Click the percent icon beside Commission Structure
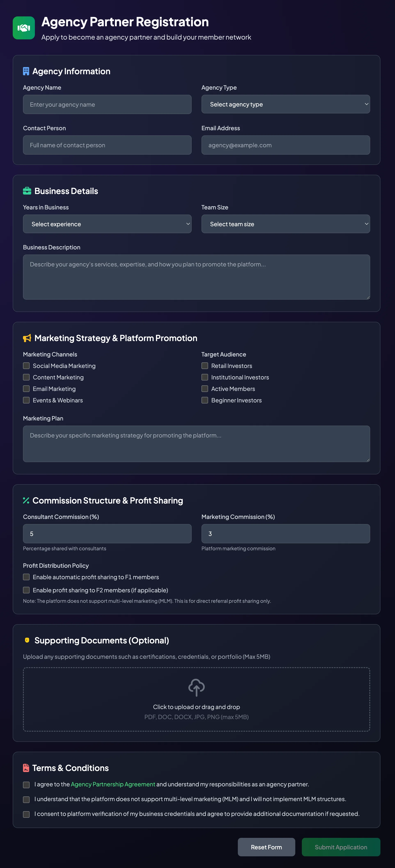The height and width of the screenshot is (868, 395). pos(26,500)
